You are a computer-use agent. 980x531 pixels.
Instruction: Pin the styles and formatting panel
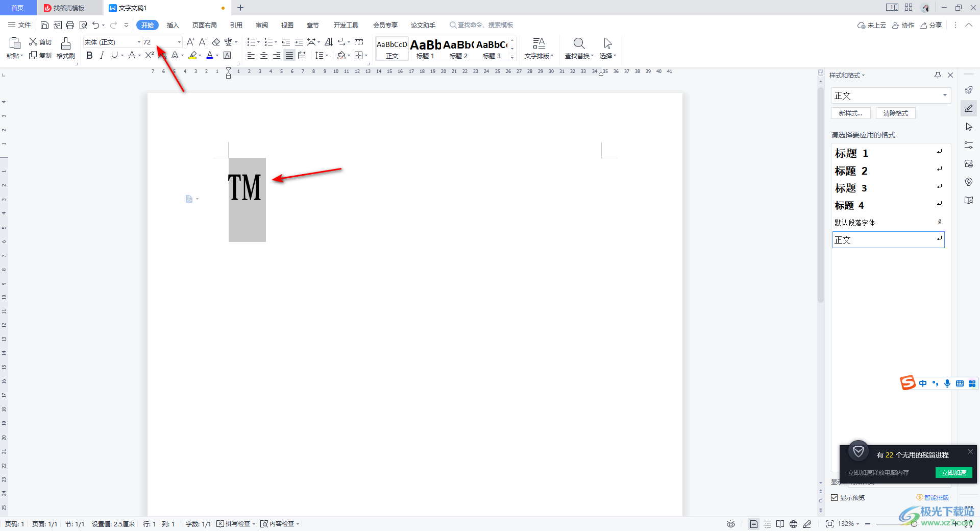(x=938, y=75)
